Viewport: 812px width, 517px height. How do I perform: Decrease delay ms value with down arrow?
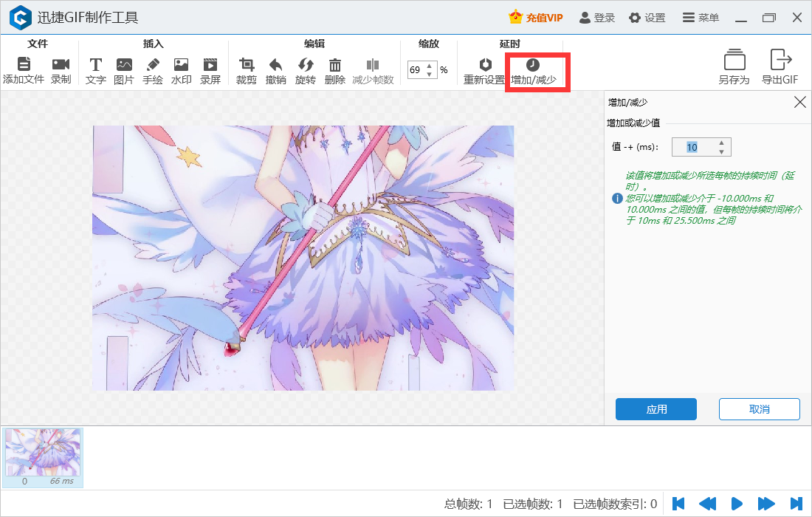tap(721, 152)
